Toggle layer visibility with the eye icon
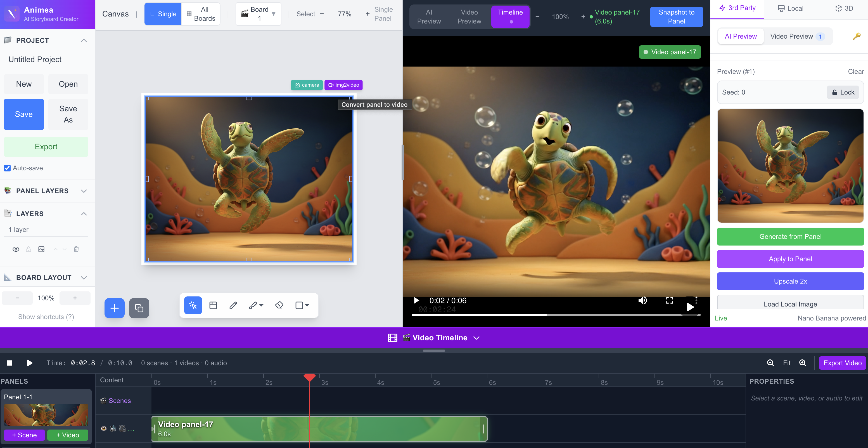 pos(16,249)
